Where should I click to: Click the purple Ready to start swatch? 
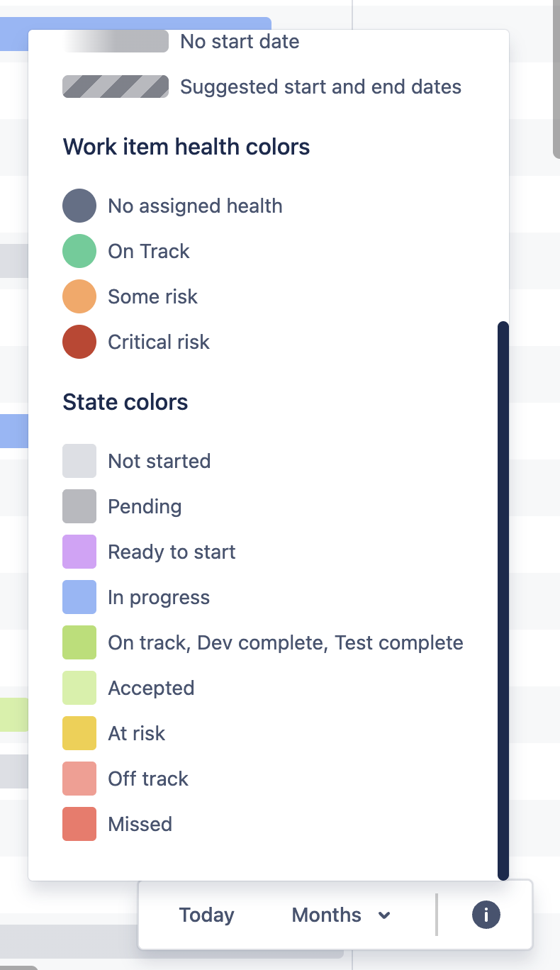pyautogui.click(x=79, y=552)
